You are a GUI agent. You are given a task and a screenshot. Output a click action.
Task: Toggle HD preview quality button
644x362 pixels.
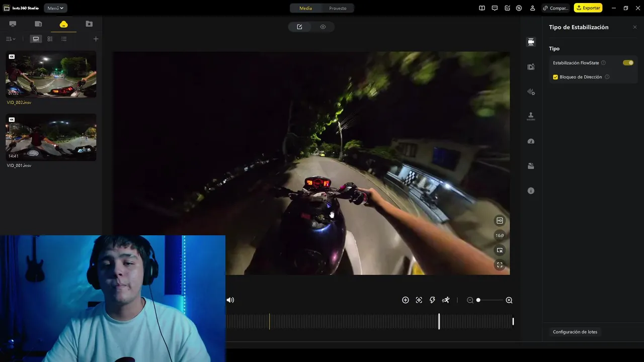click(500, 221)
